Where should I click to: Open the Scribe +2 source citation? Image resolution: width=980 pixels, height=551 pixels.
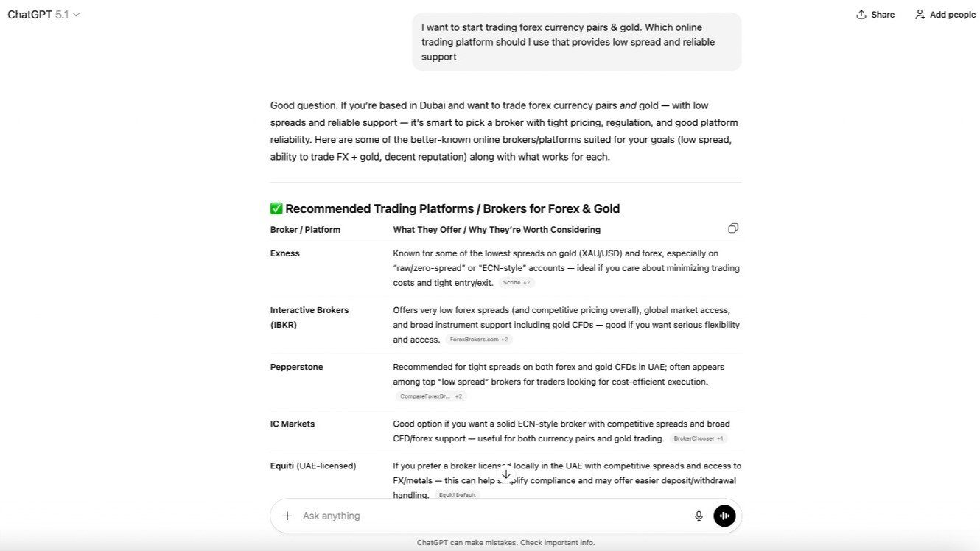517,283
